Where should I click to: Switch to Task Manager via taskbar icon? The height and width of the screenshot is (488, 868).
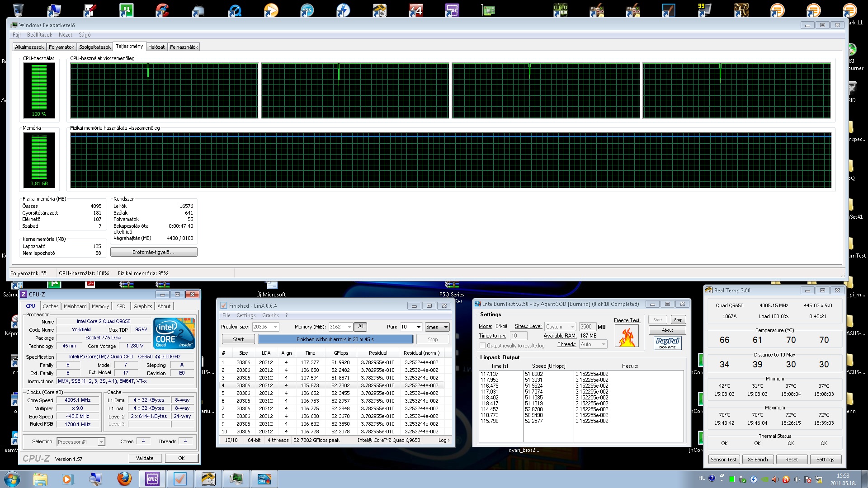click(x=236, y=479)
